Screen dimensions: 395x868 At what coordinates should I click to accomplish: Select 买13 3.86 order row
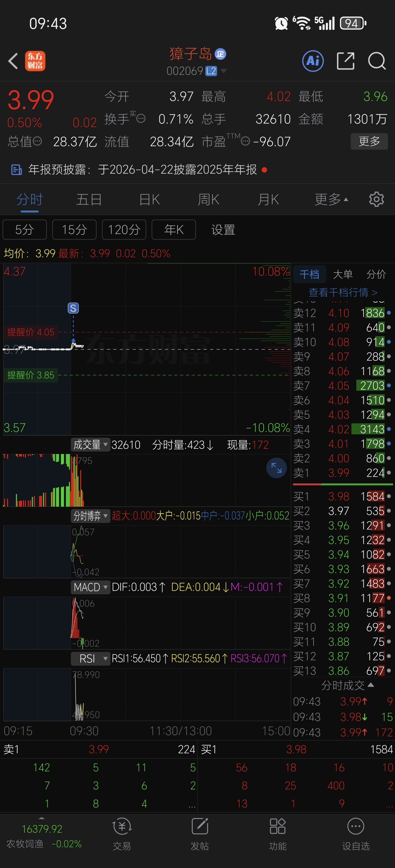pos(343,671)
